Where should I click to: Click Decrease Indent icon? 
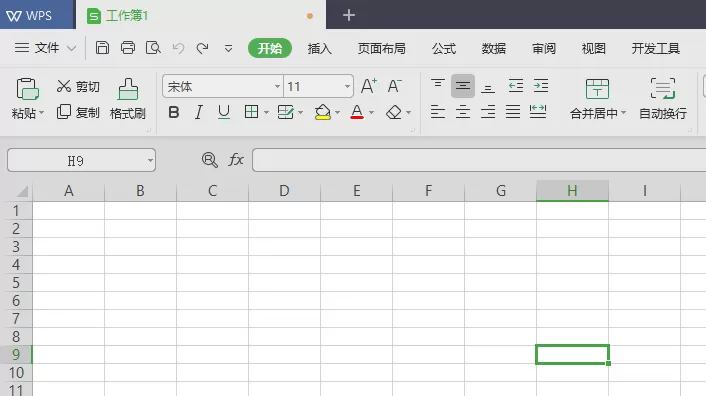click(516, 86)
